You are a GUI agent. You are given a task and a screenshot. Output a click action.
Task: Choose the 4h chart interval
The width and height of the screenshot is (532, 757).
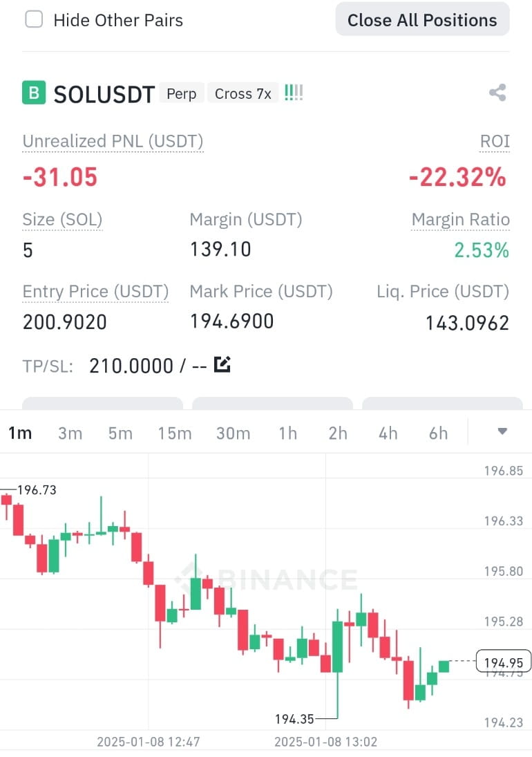point(388,433)
